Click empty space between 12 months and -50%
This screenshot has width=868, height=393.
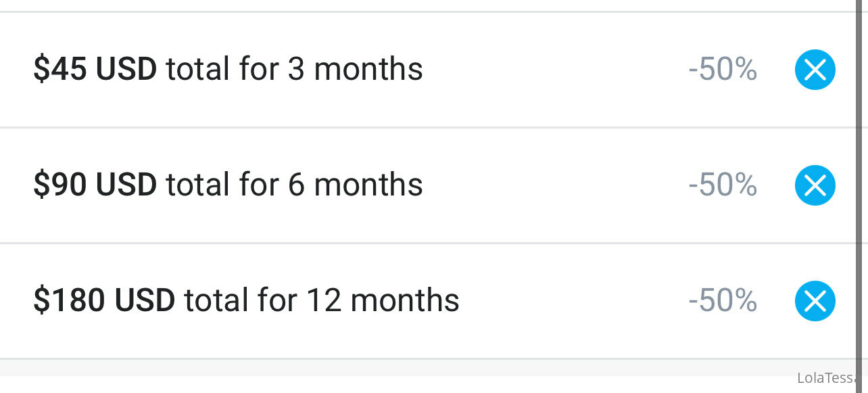[573, 300]
